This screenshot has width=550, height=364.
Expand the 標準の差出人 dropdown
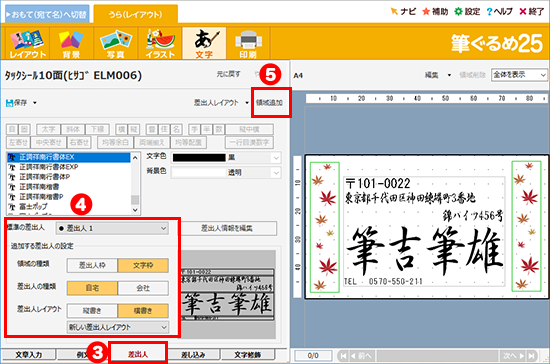(x=112, y=228)
